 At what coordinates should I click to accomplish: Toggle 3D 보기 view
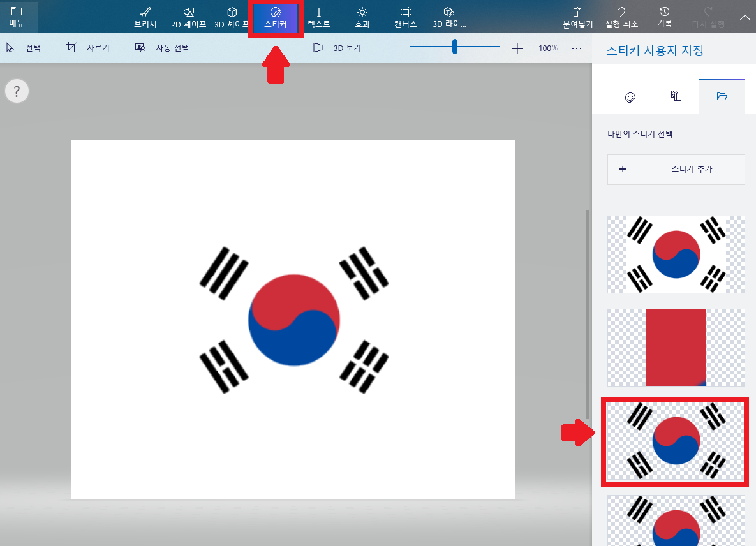(x=337, y=48)
